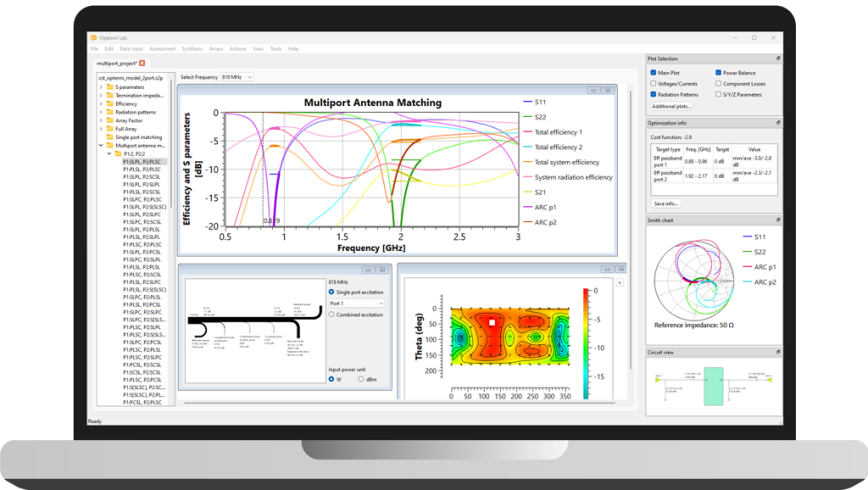Enable the Component Losses checkbox
868x490 pixels.
[718, 84]
